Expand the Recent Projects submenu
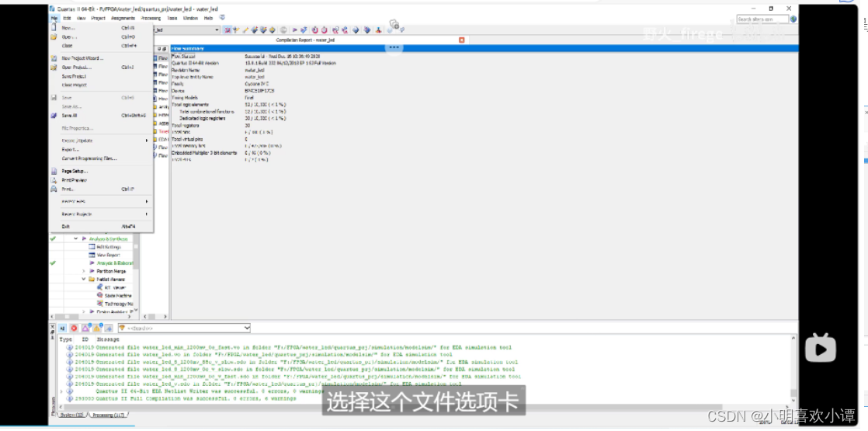The image size is (868, 431). point(101,214)
